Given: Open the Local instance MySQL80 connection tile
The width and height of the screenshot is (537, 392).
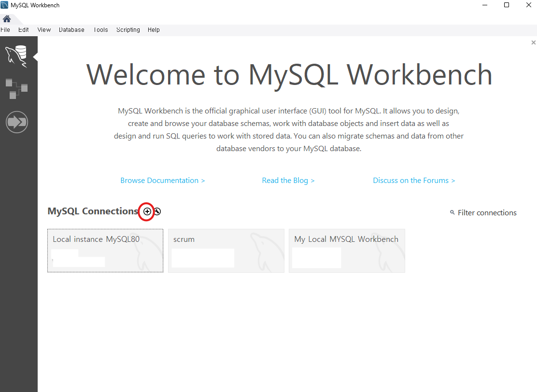Looking at the screenshot, I should (105, 251).
